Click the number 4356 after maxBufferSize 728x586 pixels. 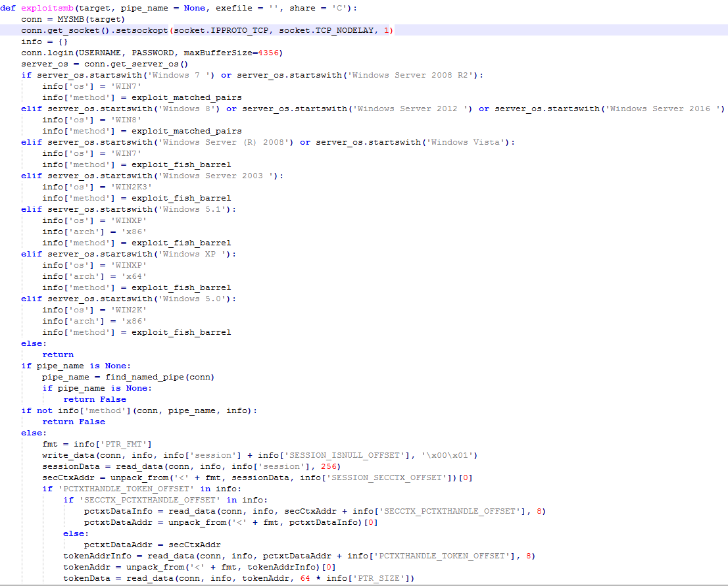point(268,53)
